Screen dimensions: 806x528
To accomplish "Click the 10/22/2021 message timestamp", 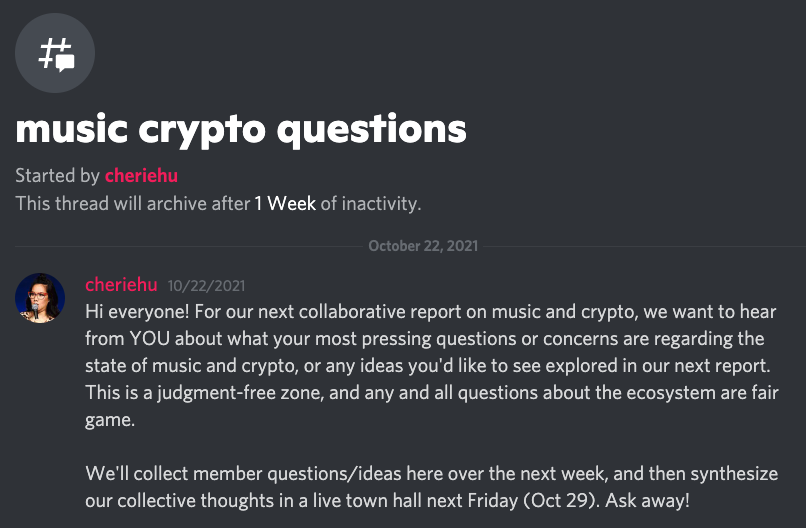I will [x=206, y=286].
